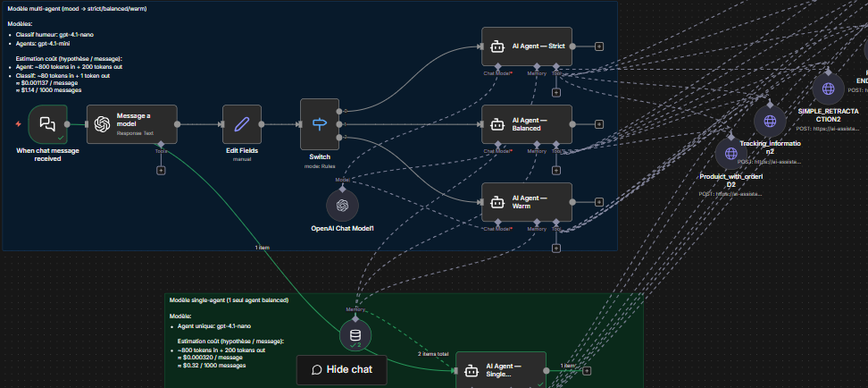
Task: Click the 'Response Text' subtitle on Message a model
Action: coord(133,133)
